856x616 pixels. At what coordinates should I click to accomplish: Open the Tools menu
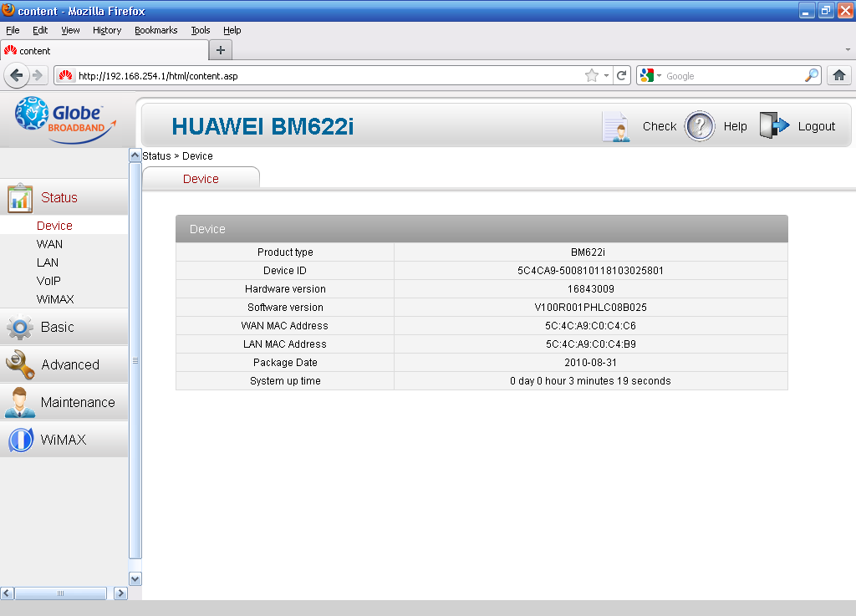(201, 30)
